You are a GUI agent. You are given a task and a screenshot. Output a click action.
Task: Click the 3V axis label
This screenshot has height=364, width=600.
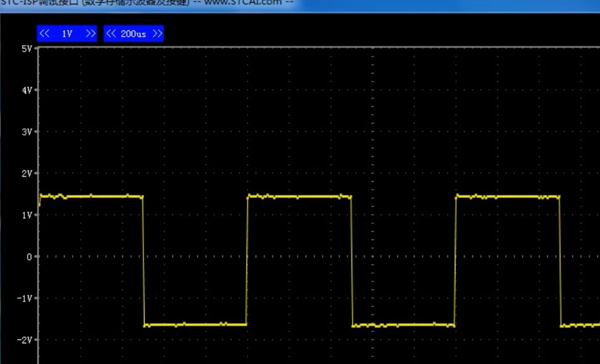[x=26, y=131]
